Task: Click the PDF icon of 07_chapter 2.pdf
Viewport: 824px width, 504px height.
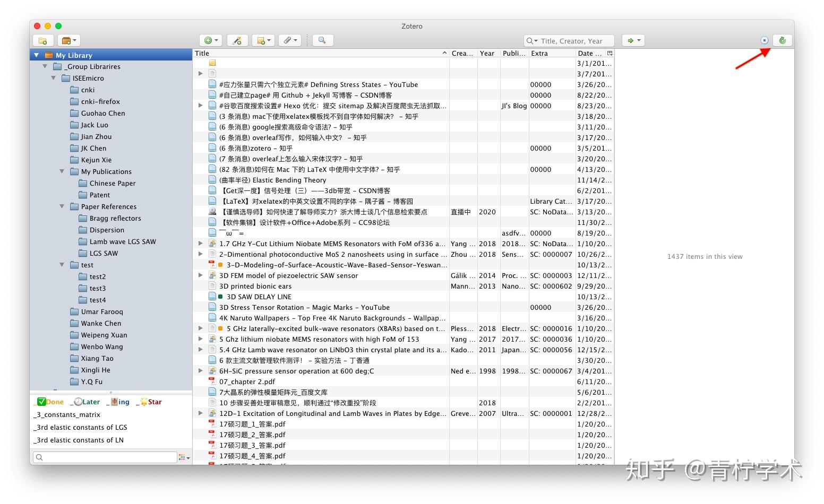Action: click(212, 381)
